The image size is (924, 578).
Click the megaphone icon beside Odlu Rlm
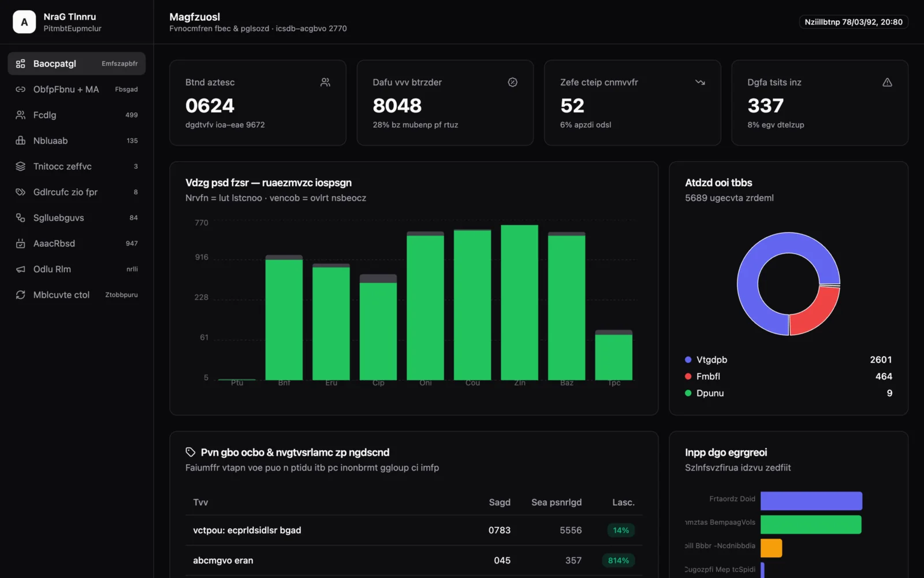tap(20, 269)
